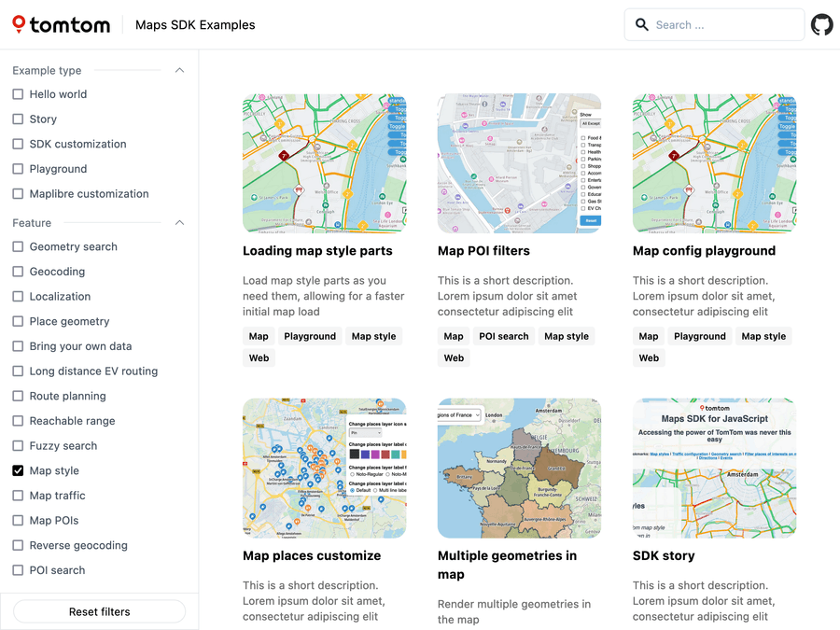Click Playground tag on Loading map style parts
840x630 pixels.
pyautogui.click(x=310, y=336)
